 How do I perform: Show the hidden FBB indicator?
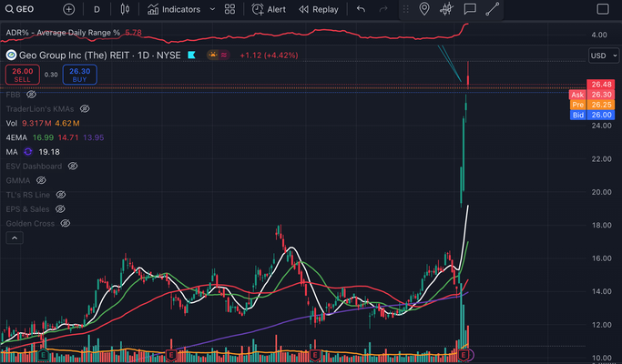coord(31,95)
